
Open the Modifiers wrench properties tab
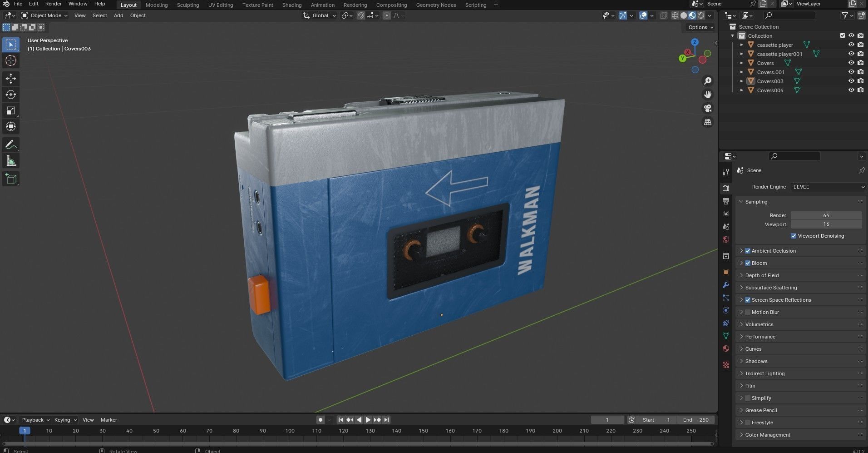coord(726,285)
